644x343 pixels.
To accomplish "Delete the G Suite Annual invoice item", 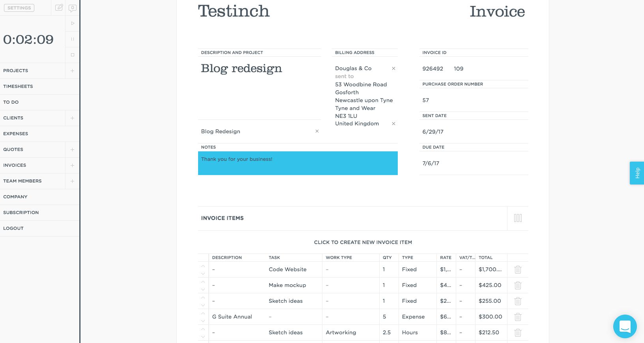I will point(518,317).
